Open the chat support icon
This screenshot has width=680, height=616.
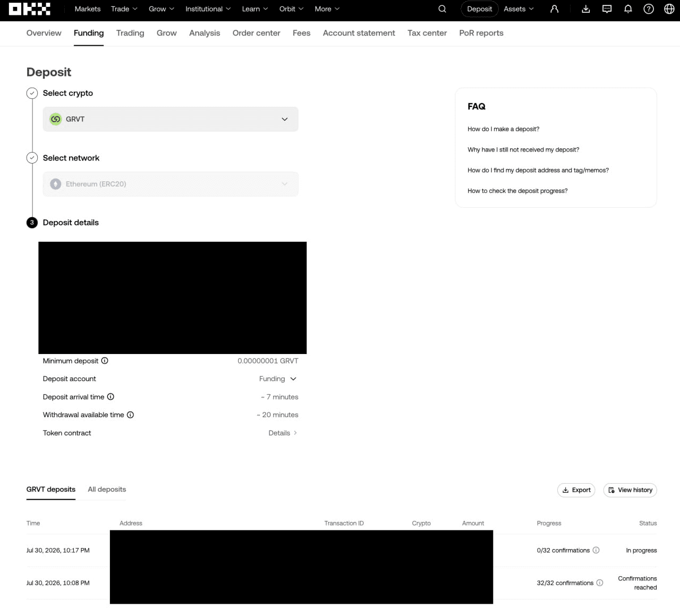tap(607, 9)
